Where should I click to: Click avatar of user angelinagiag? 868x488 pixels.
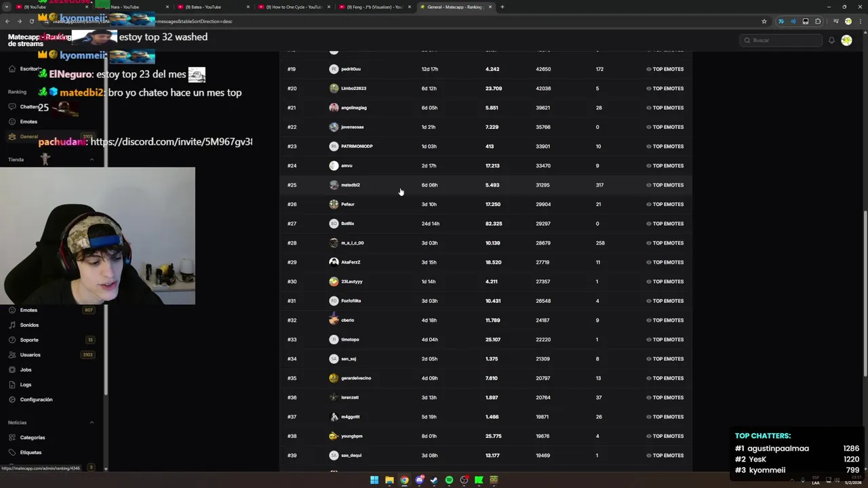point(334,108)
